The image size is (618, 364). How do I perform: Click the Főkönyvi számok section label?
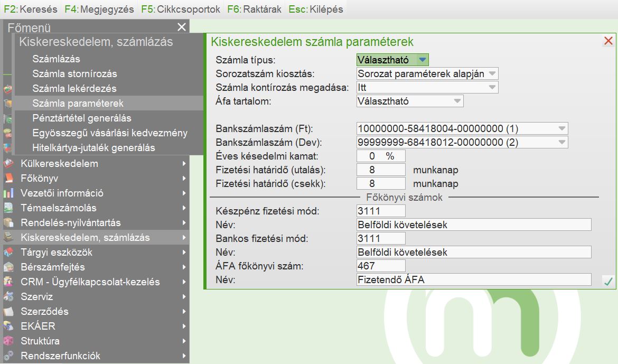point(404,197)
